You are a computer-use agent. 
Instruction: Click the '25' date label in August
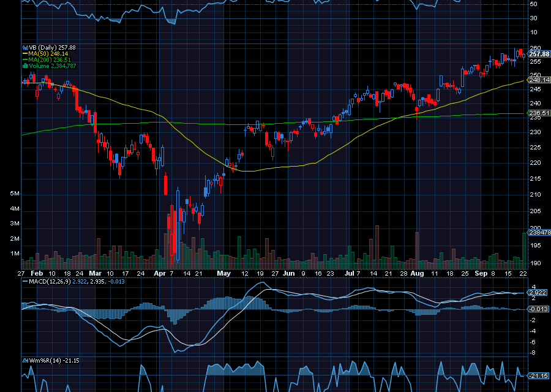pyautogui.click(x=465, y=274)
